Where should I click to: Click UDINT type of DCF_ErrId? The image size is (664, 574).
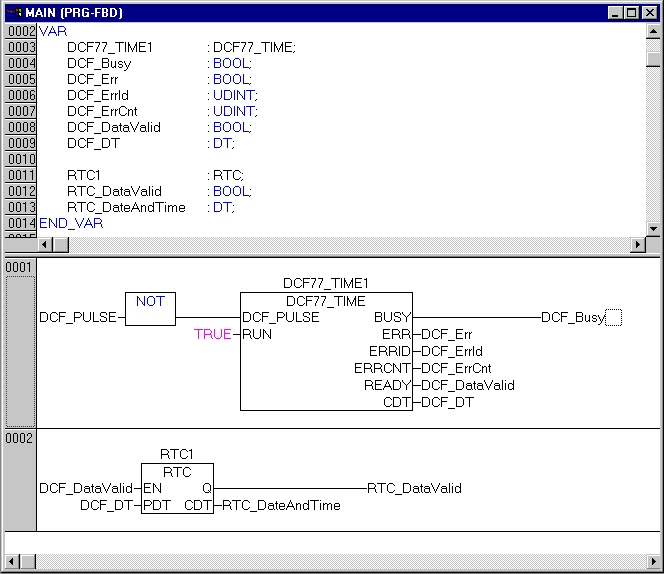click(x=234, y=96)
